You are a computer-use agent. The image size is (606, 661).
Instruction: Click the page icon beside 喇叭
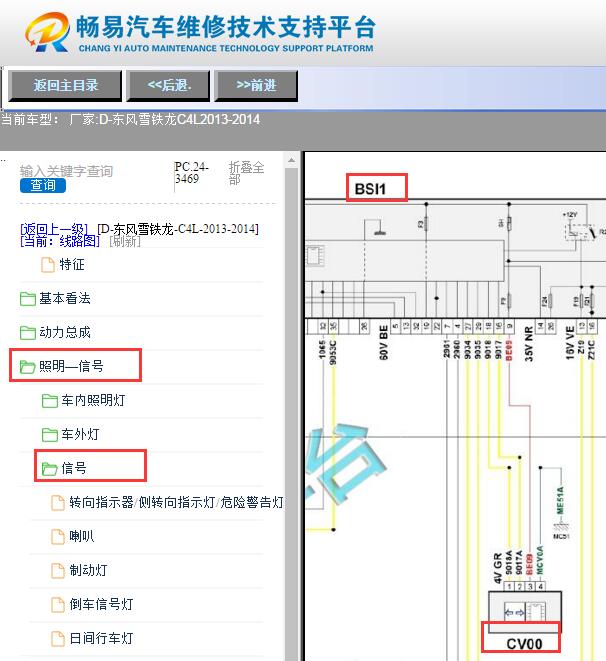[x=58, y=537]
